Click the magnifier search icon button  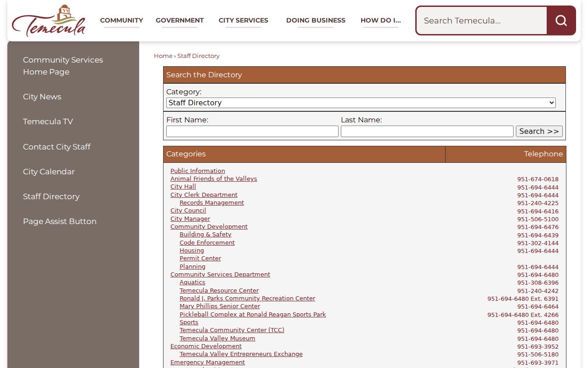pyautogui.click(x=561, y=21)
